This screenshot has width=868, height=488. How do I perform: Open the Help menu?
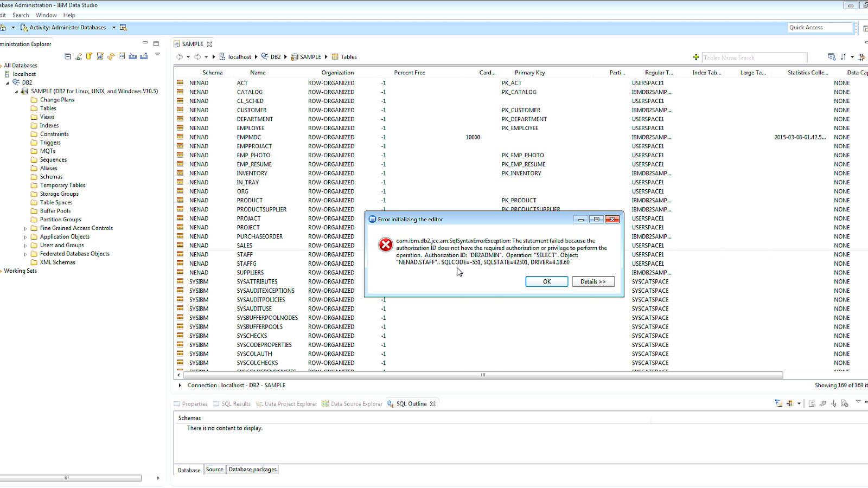[x=69, y=15]
